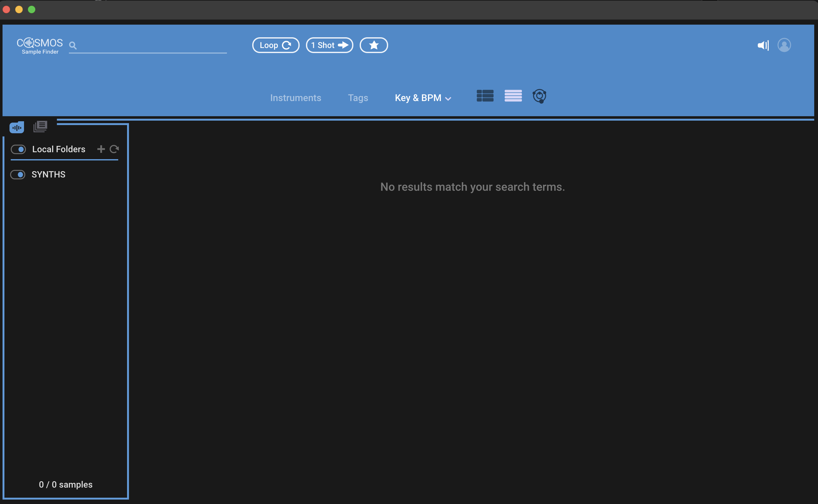
Task: Disable the SYNTHS folder toggle
Action: [x=18, y=175]
